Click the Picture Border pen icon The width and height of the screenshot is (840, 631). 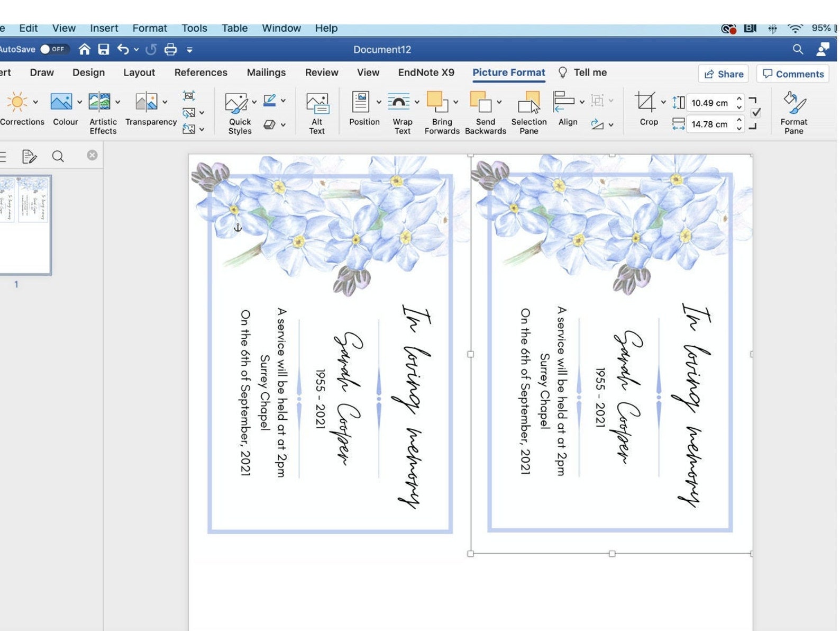click(x=269, y=100)
